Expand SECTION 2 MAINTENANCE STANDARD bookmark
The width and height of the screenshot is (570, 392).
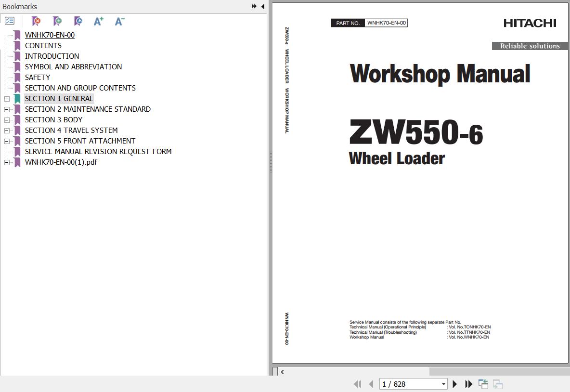7,109
